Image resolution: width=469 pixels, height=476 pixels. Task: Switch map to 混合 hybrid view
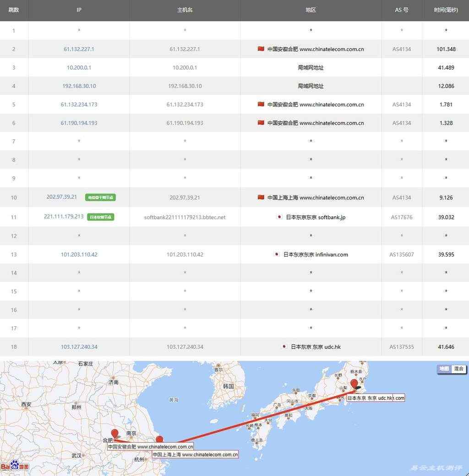click(x=458, y=368)
